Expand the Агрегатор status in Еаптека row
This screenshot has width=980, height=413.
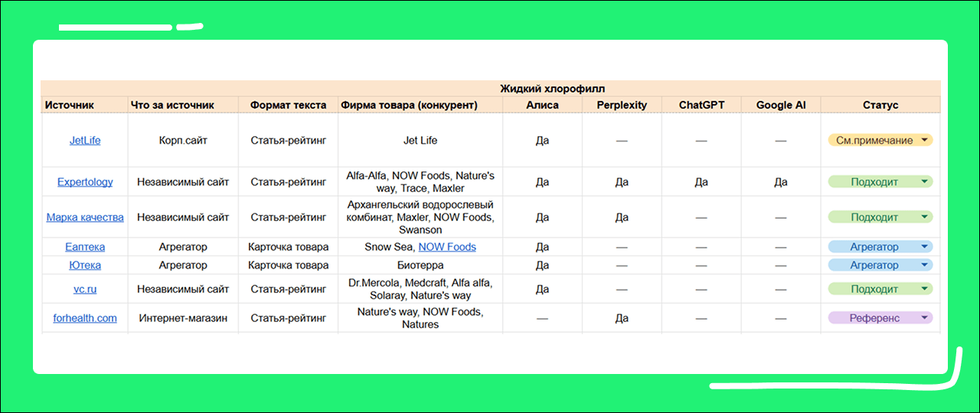click(880, 247)
